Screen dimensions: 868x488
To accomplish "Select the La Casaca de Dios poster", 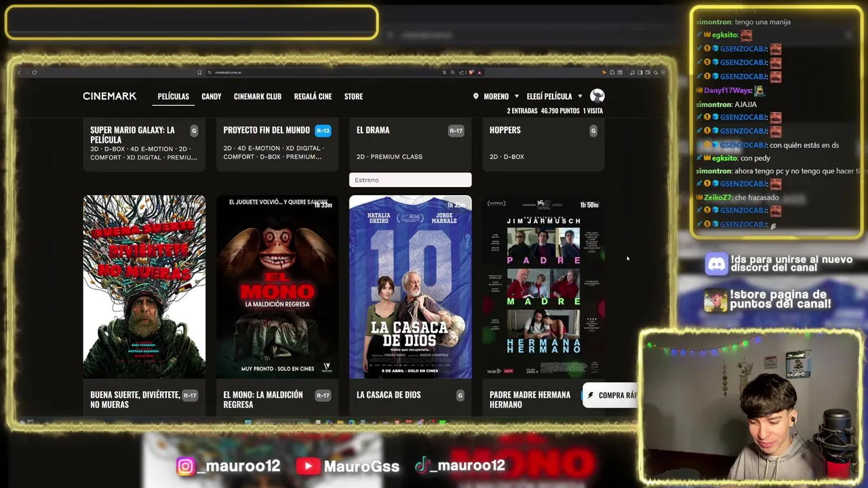I will coord(410,287).
